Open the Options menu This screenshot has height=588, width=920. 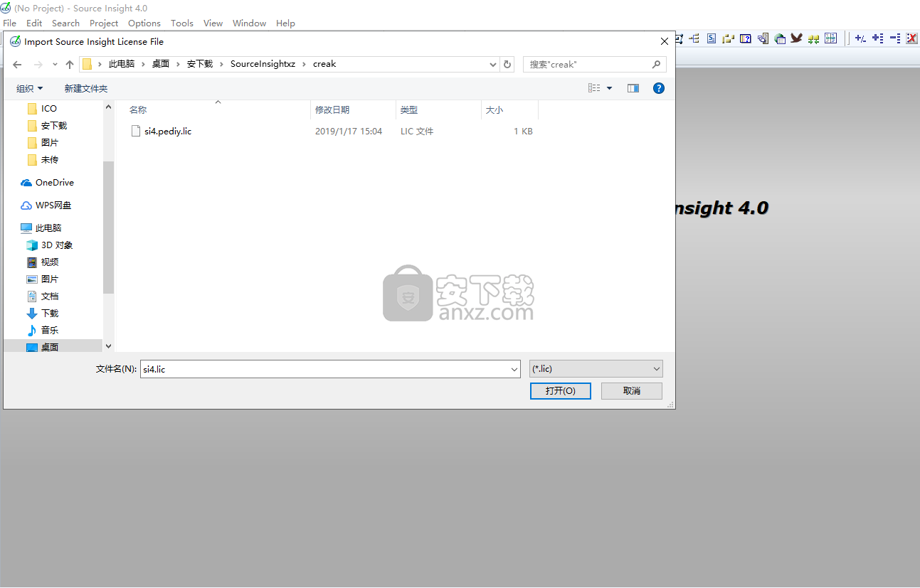point(144,23)
